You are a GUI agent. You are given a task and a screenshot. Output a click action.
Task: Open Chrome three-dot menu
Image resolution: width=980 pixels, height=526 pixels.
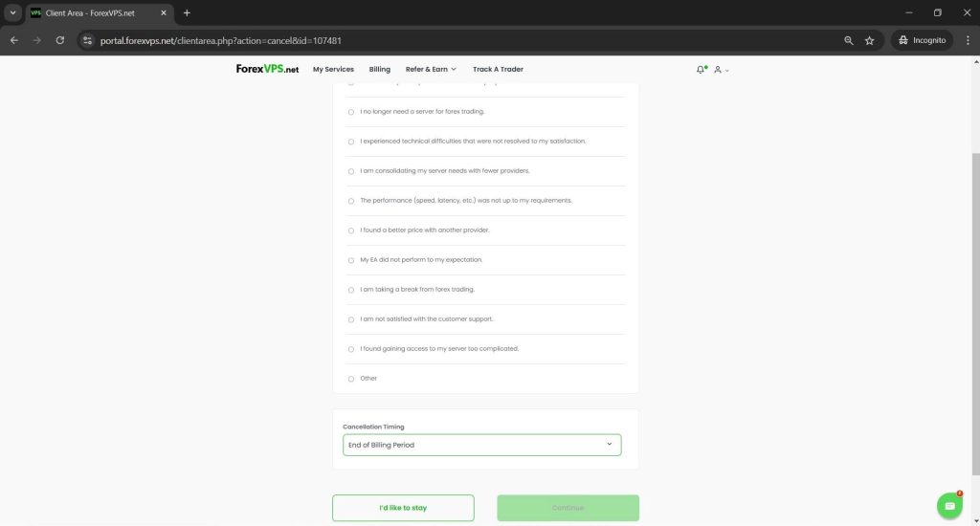pos(968,40)
